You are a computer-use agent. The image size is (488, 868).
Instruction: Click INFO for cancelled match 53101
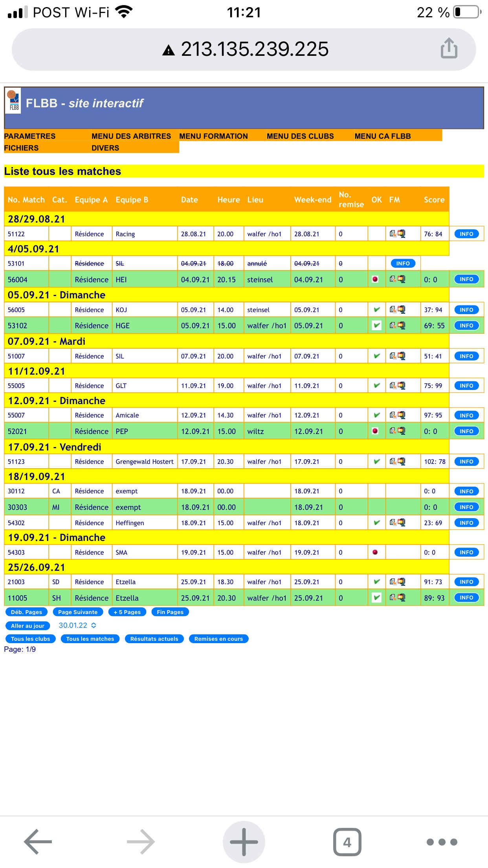click(403, 263)
